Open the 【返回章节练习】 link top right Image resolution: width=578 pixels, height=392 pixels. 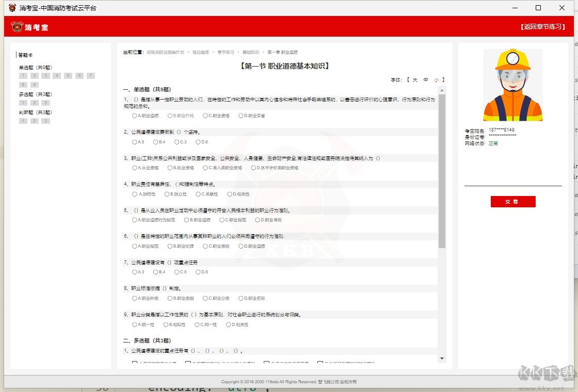[x=542, y=27]
